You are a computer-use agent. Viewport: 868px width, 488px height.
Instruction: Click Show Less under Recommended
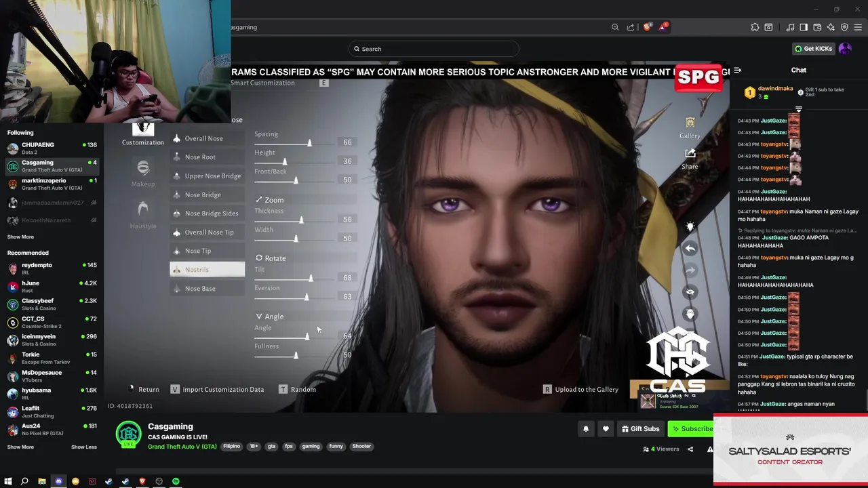(x=84, y=447)
